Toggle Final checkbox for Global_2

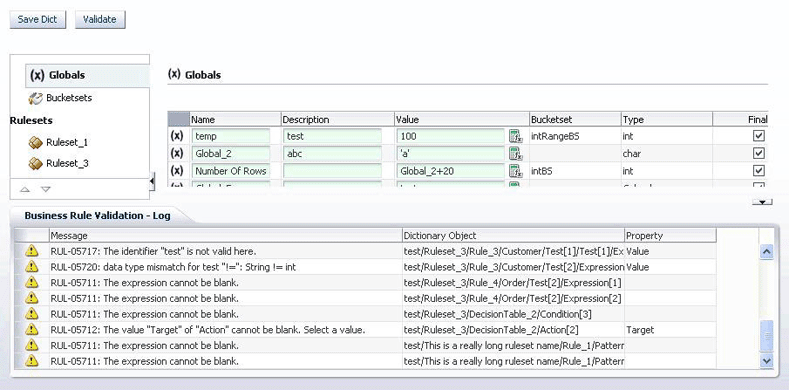click(x=759, y=153)
